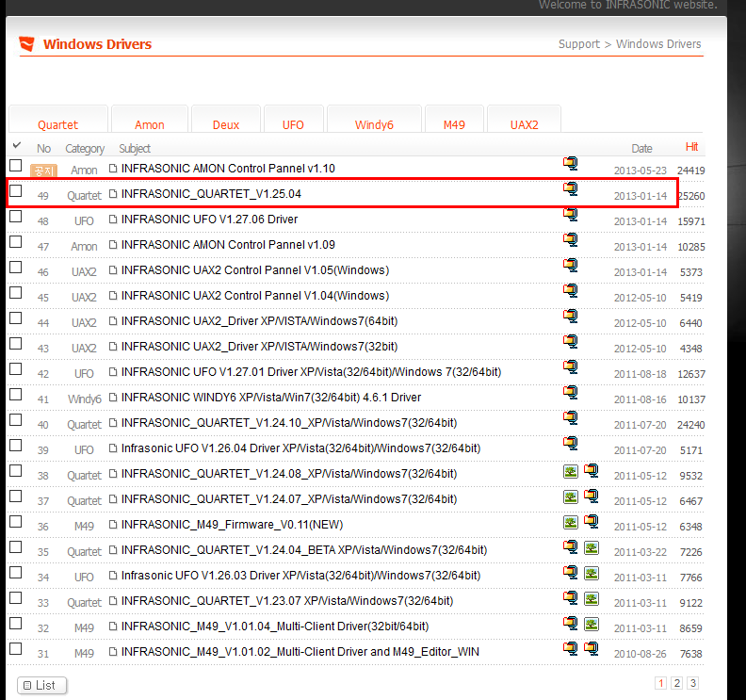Image resolution: width=746 pixels, height=700 pixels.
Task: Click download icon for WINDY6 4.6.1 Driver
Action: tap(571, 392)
